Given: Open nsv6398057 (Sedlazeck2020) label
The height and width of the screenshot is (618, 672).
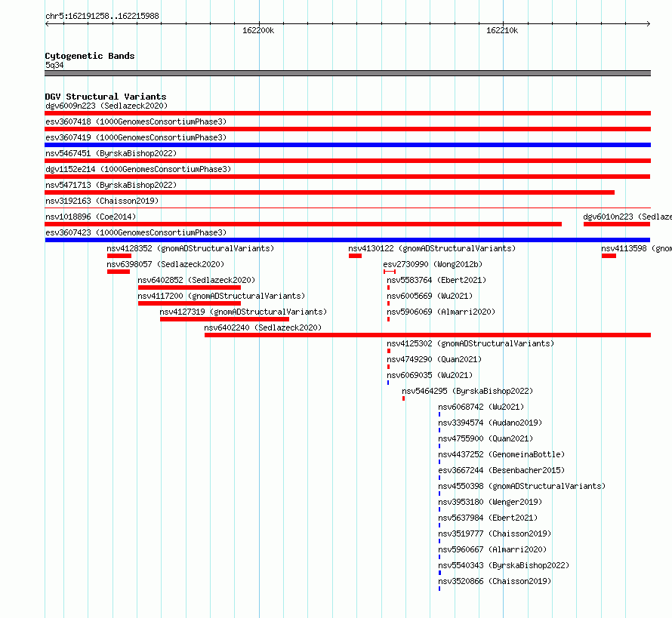Looking at the screenshot, I should [165, 264].
